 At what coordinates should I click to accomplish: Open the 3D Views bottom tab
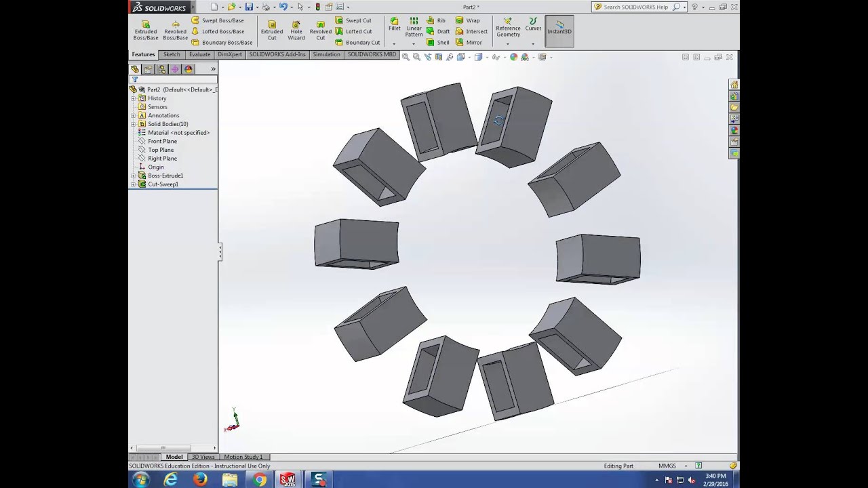pyautogui.click(x=203, y=457)
